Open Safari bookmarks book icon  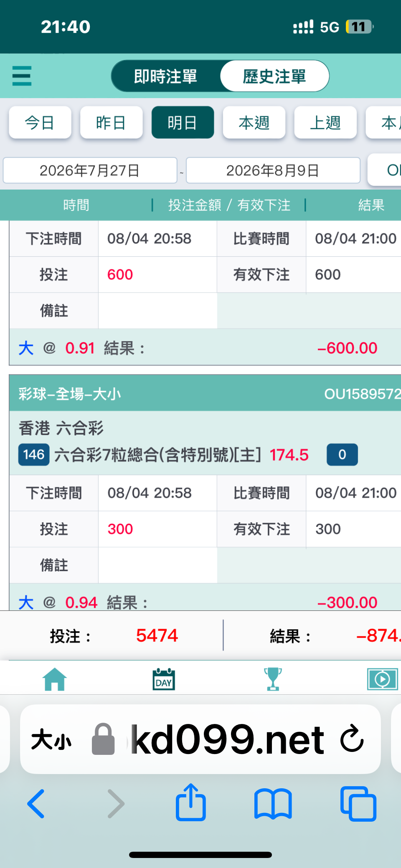[273, 804]
